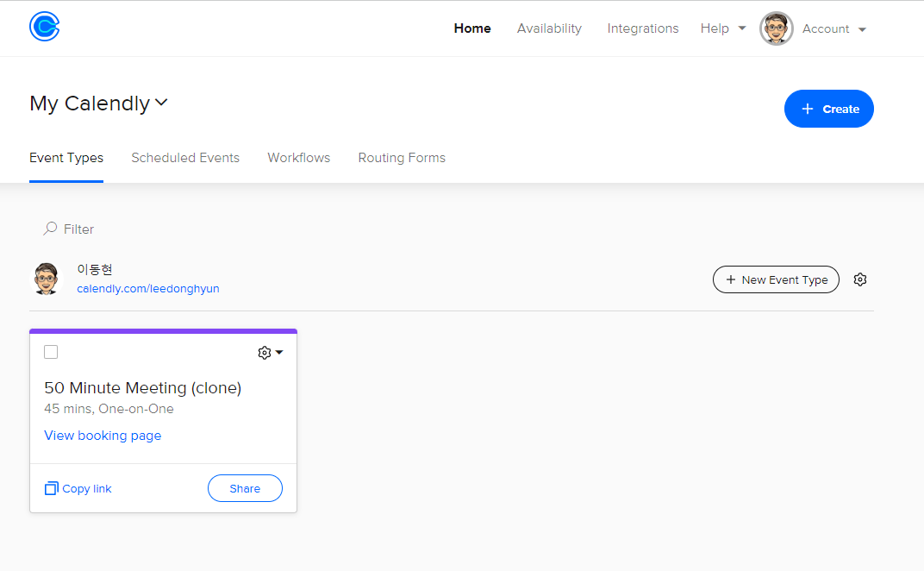The image size is (924, 571).
Task: Click the Calendly logo icon
Action: pyautogui.click(x=45, y=27)
